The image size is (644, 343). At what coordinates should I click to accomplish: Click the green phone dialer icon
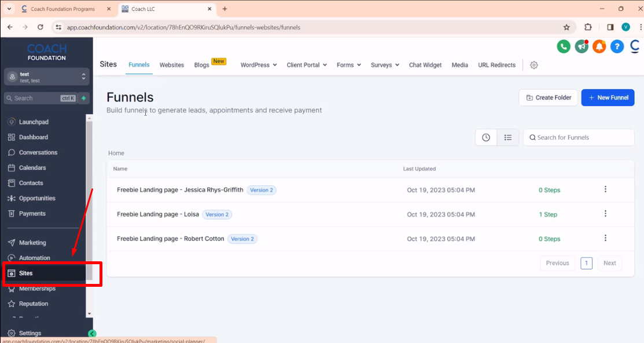pyautogui.click(x=564, y=46)
